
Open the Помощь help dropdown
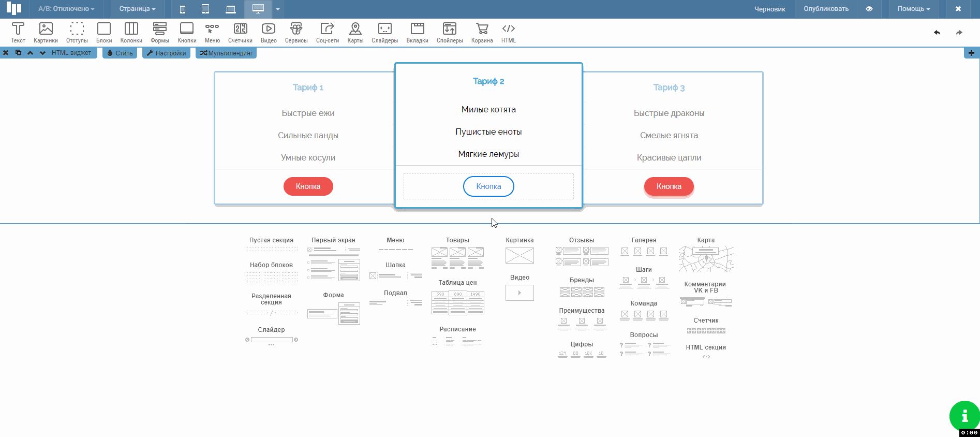(x=913, y=9)
